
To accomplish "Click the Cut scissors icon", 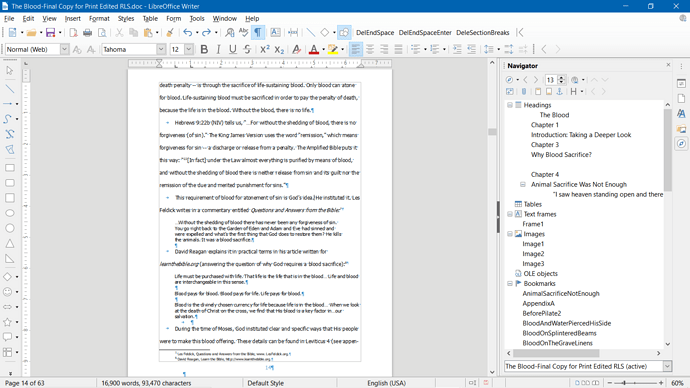I will coord(119,33).
